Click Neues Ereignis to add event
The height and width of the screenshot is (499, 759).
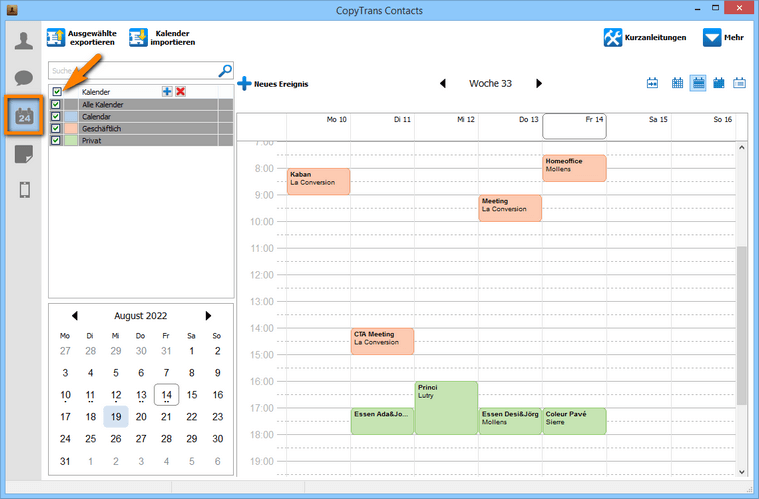[x=273, y=84]
